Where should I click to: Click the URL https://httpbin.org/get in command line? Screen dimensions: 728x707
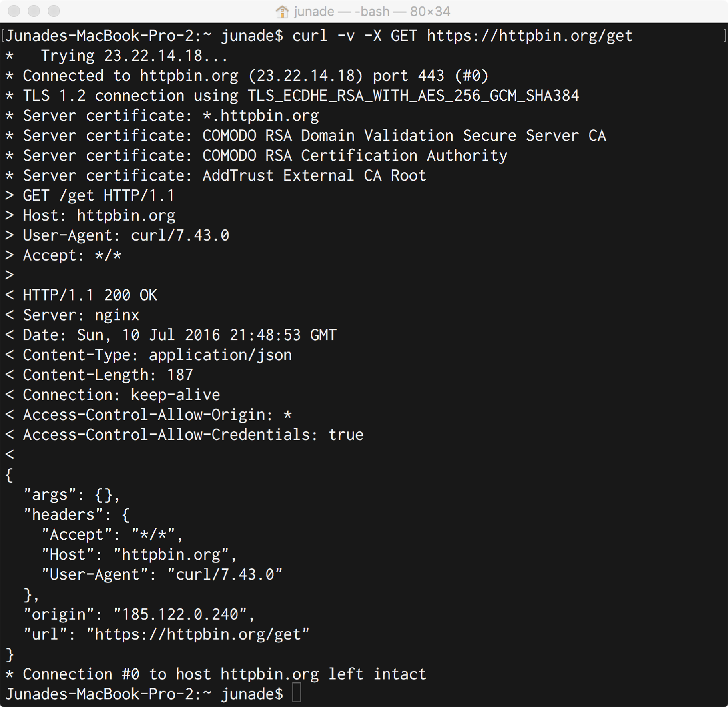[x=530, y=36]
